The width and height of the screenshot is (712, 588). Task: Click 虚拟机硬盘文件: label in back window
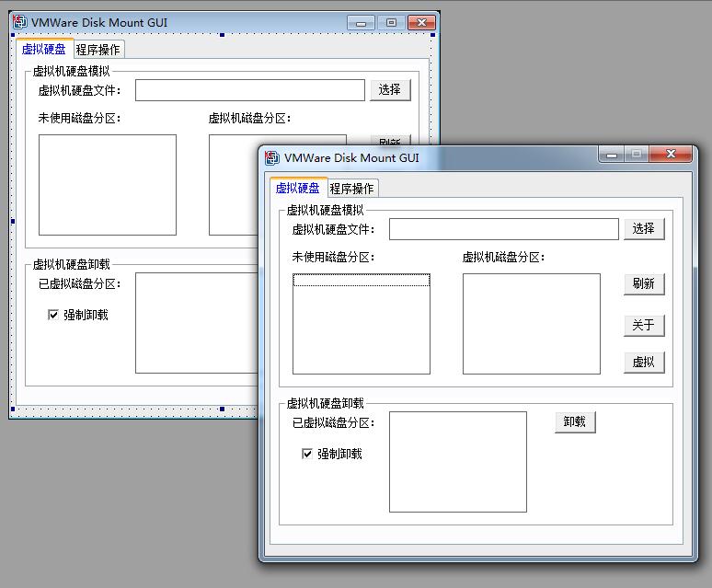coord(79,90)
